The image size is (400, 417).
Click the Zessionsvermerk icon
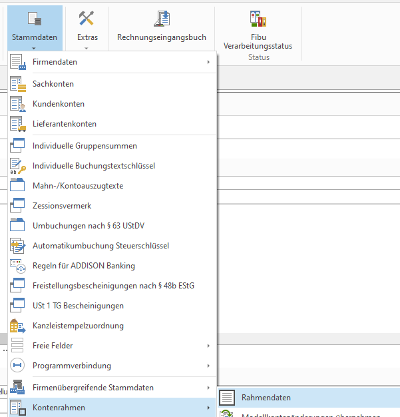tap(18, 206)
